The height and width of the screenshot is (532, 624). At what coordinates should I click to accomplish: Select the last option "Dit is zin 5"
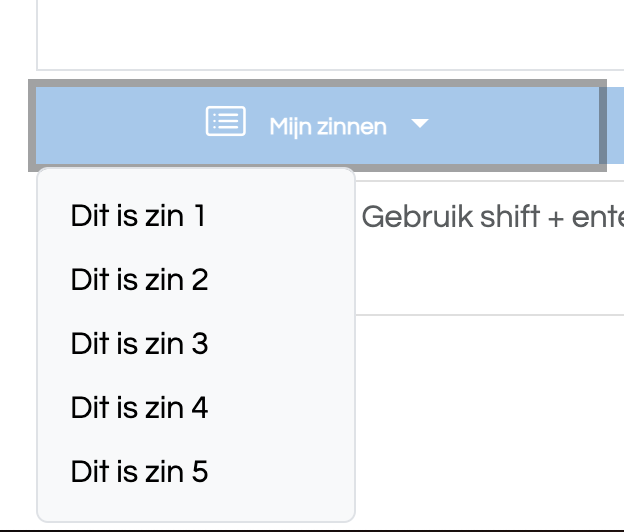[x=196, y=472]
